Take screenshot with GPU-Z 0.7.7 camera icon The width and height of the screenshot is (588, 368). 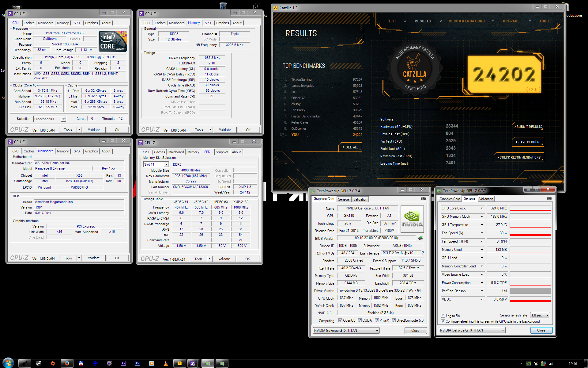coord(549,198)
